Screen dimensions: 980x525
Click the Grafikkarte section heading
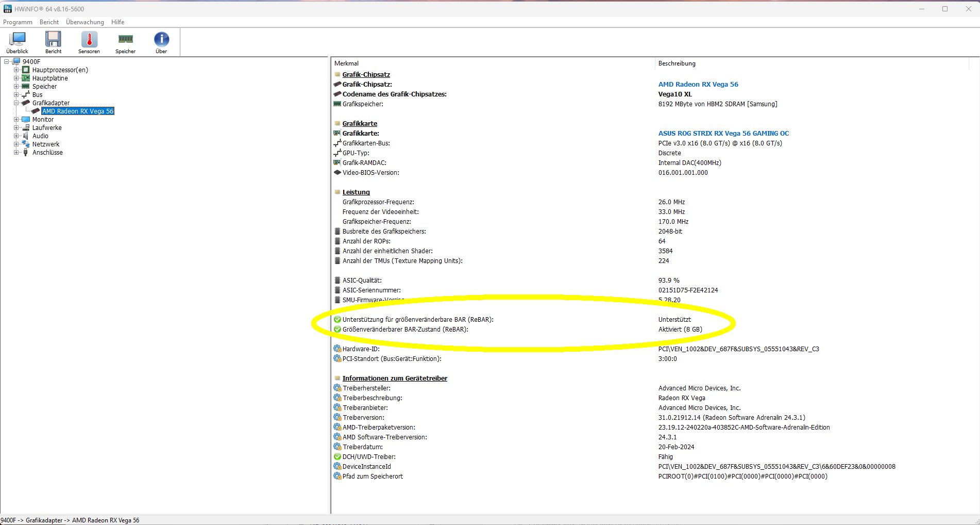[x=360, y=124]
